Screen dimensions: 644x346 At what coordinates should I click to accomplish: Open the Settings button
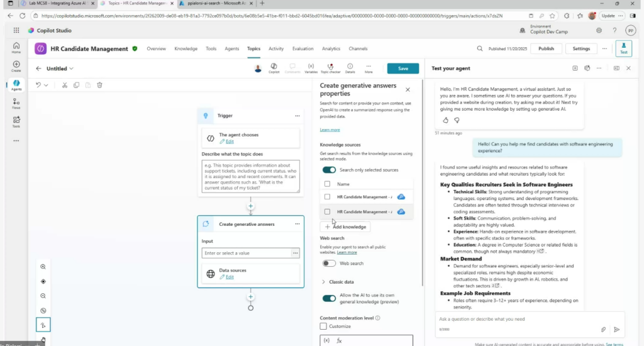581,48
